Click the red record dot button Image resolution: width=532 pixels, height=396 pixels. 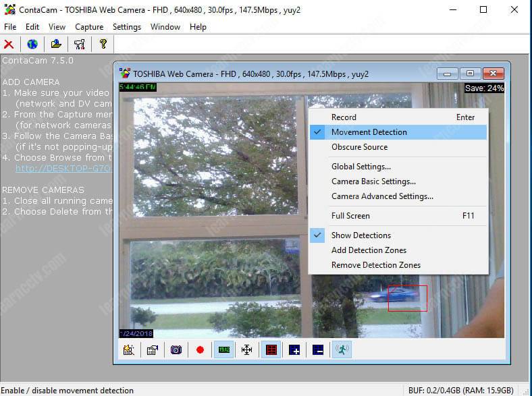[x=200, y=350]
